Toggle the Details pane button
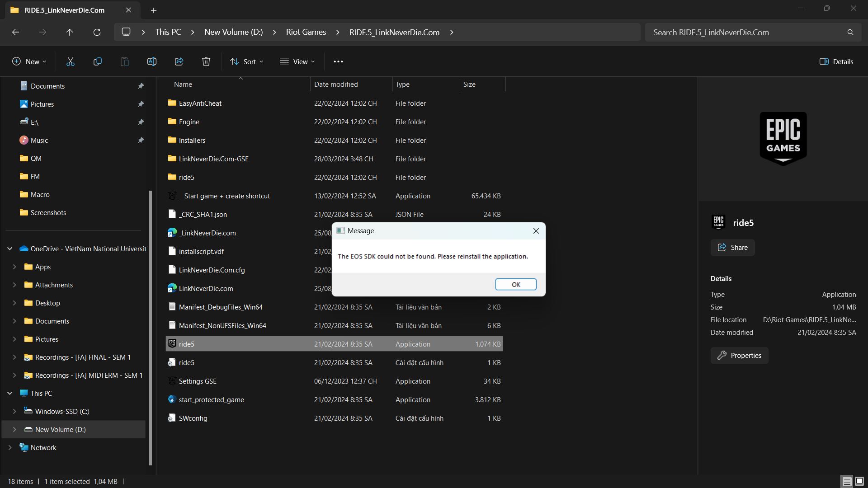868x488 pixels. pyautogui.click(x=836, y=61)
